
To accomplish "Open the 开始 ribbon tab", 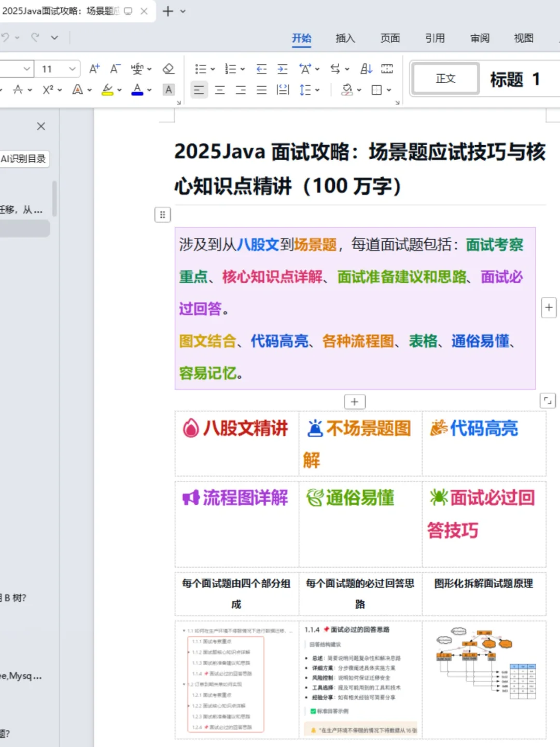I will coord(302,38).
